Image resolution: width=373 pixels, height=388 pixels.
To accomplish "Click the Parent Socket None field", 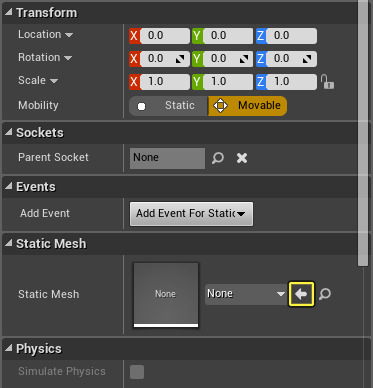I will point(167,158).
